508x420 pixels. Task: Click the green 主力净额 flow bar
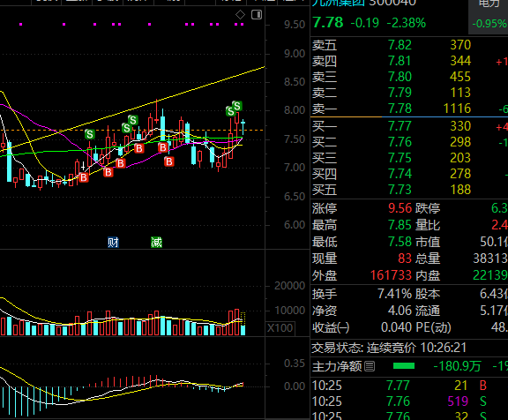click(x=404, y=366)
